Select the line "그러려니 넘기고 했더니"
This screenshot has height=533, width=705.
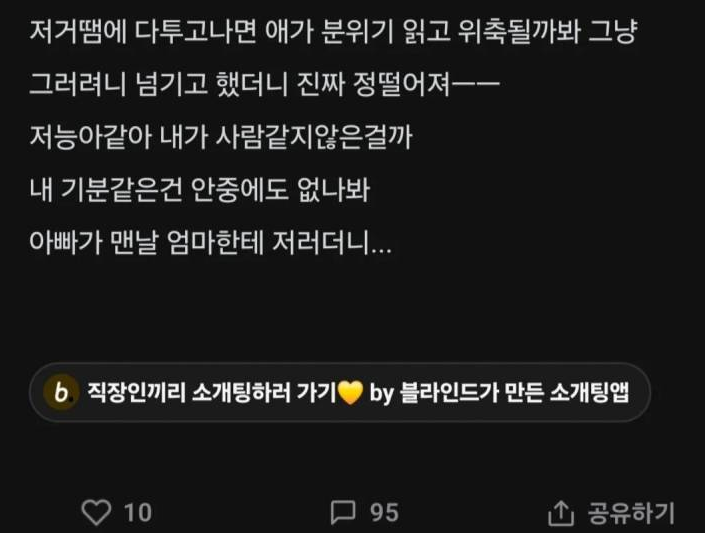pyautogui.click(x=265, y=85)
